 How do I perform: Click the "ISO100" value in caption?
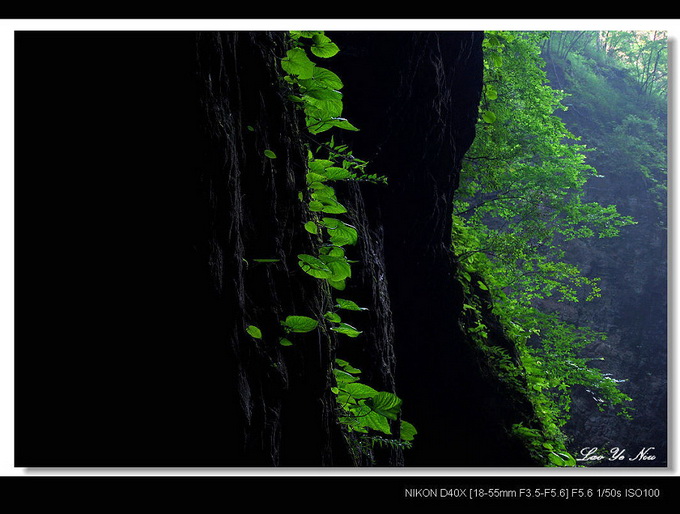coord(642,493)
